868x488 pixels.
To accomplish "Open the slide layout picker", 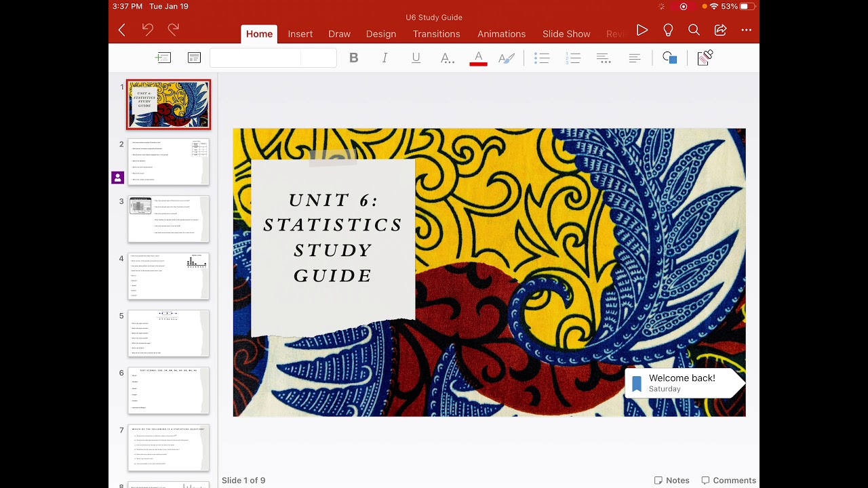I will tap(194, 58).
